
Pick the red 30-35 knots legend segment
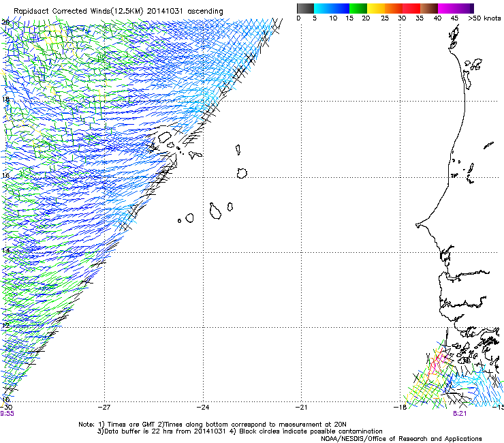(411, 8)
